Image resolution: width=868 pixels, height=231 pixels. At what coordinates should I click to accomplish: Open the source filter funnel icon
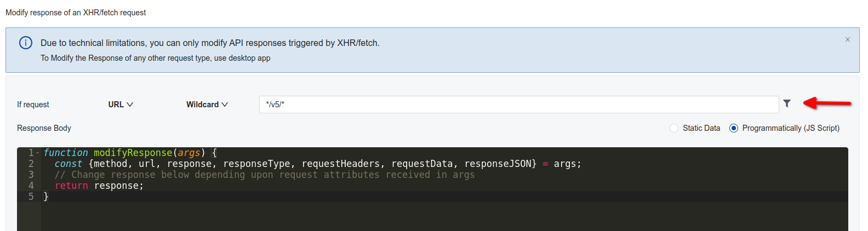point(787,103)
